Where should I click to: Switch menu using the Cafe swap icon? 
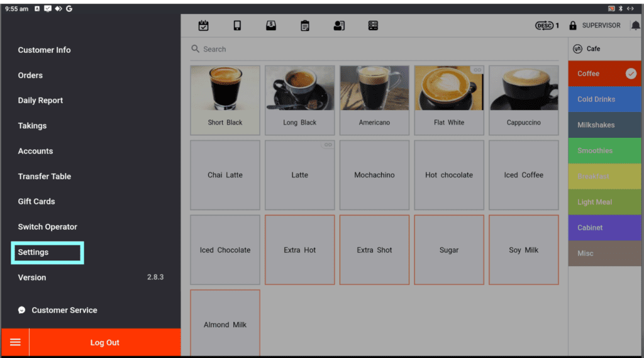[x=577, y=49]
